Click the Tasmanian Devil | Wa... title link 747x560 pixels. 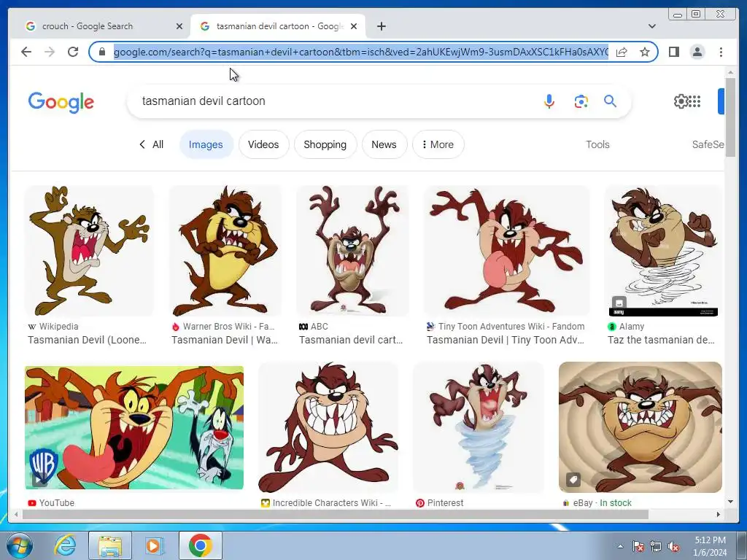(x=225, y=340)
